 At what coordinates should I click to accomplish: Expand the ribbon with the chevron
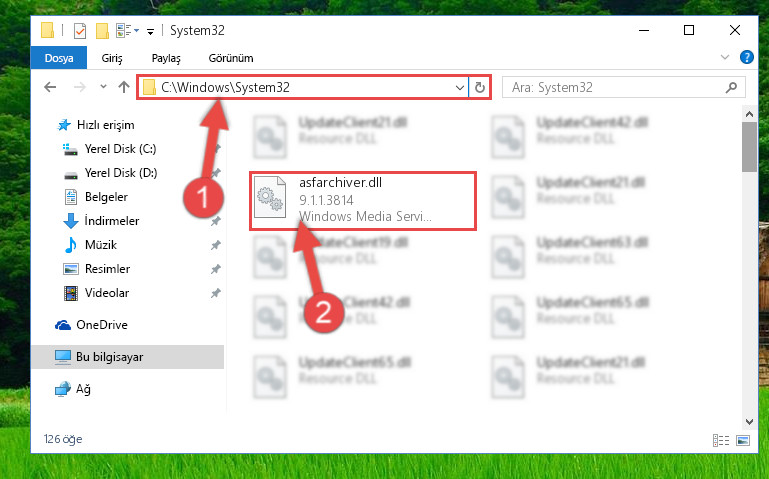point(725,57)
